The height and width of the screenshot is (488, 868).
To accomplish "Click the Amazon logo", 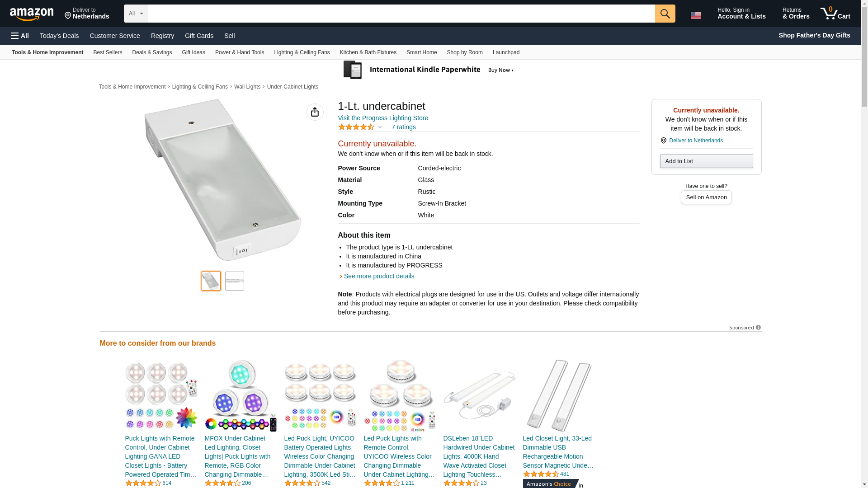I will (32, 14).
